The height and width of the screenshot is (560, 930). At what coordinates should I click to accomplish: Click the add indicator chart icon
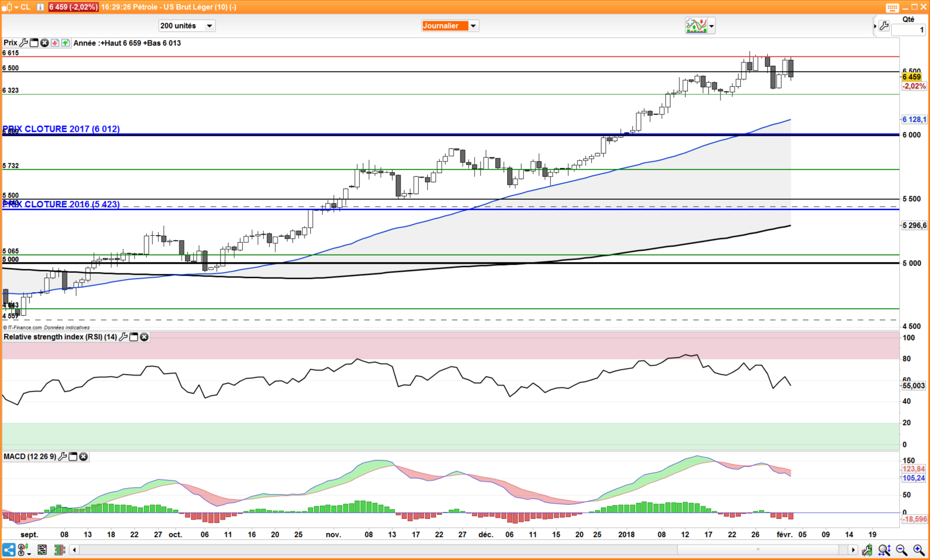click(x=696, y=26)
